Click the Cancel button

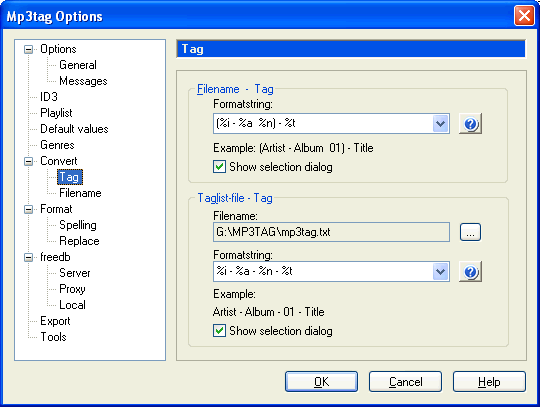[405, 382]
